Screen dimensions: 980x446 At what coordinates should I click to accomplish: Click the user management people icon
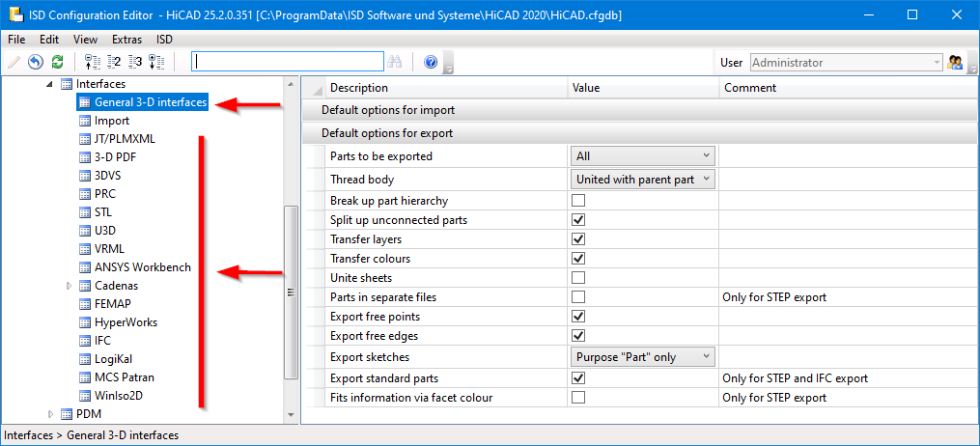point(956,63)
